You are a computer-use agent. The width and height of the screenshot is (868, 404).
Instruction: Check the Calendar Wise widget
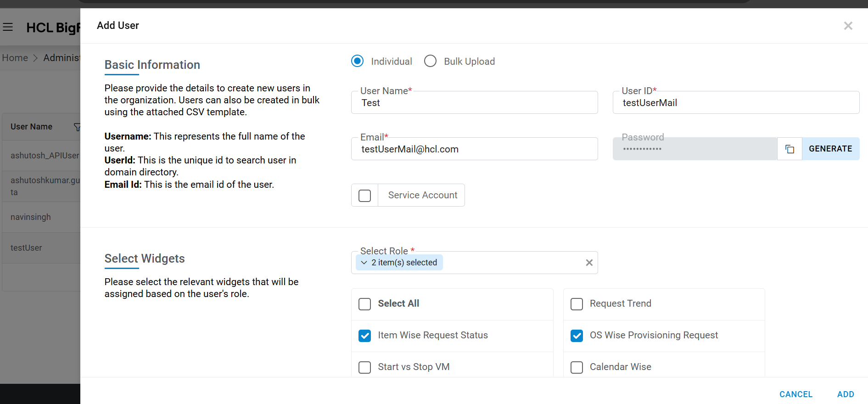(x=577, y=367)
